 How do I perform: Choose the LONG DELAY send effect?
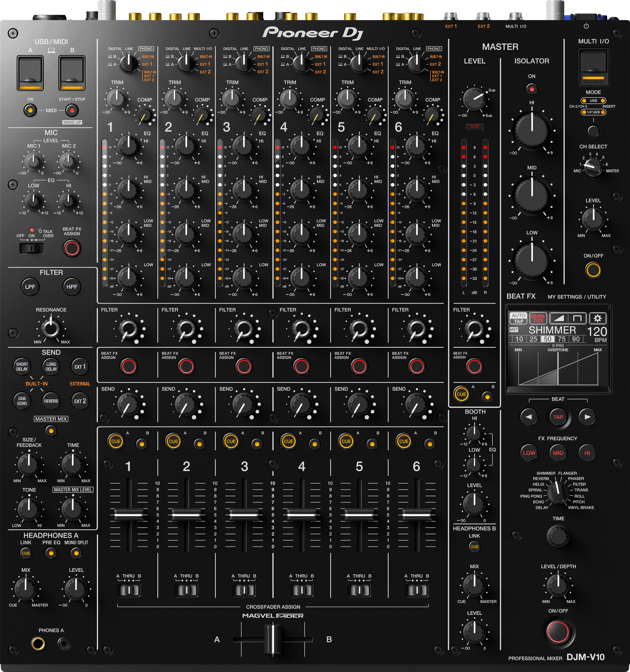coord(51,367)
